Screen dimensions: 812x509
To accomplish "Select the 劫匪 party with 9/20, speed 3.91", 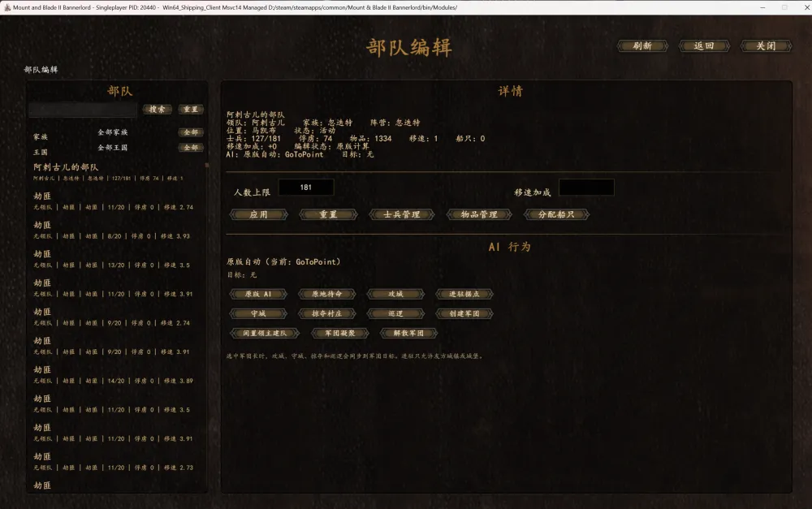I will click(116, 346).
